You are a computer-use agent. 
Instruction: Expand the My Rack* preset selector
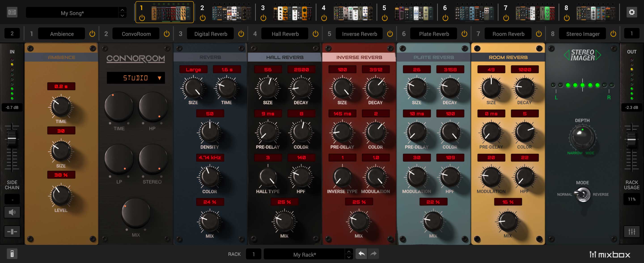click(305, 254)
